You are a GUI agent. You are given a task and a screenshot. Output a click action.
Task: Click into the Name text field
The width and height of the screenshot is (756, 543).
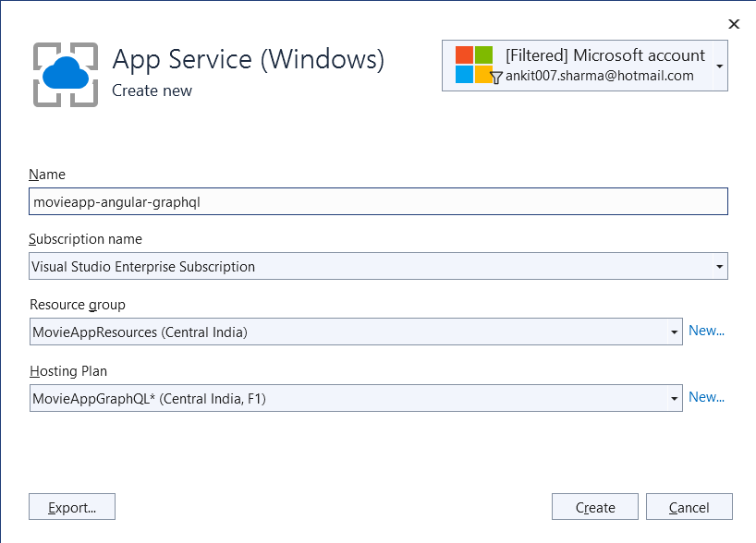coord(378,201)
